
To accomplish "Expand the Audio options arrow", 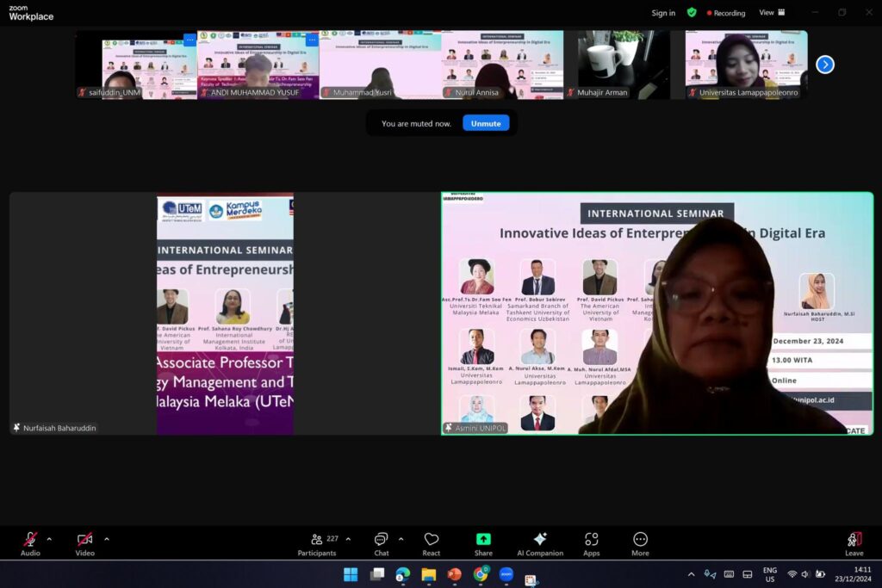I will pyautogui.click(x=49, y=539).
